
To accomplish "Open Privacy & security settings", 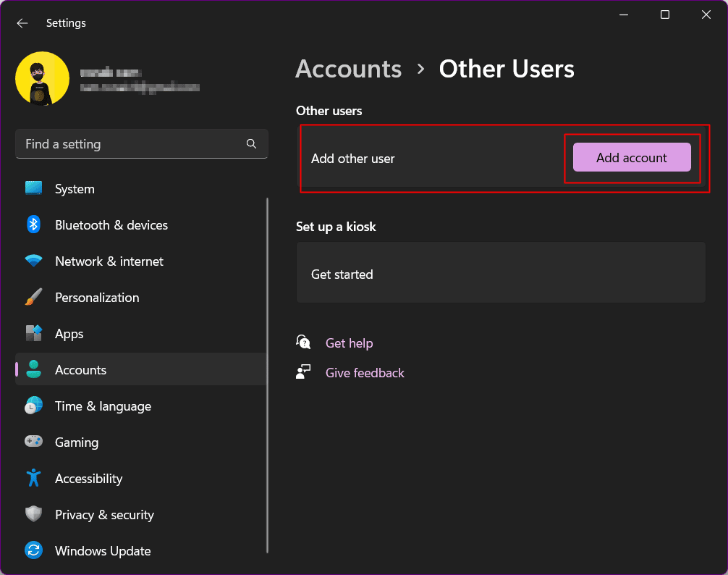I will pos(104,515).
